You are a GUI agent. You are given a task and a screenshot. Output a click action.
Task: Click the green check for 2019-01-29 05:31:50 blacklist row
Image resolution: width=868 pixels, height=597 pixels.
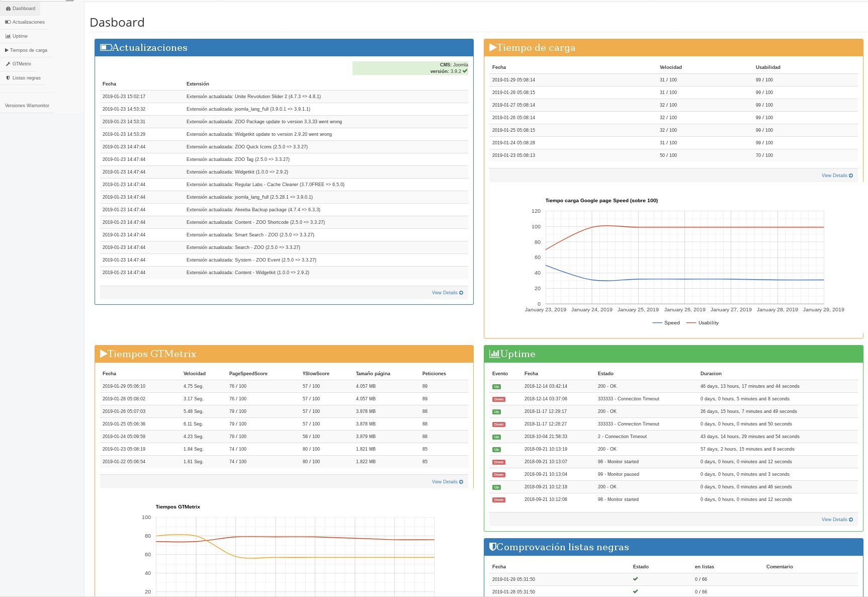tap(636, 579)
